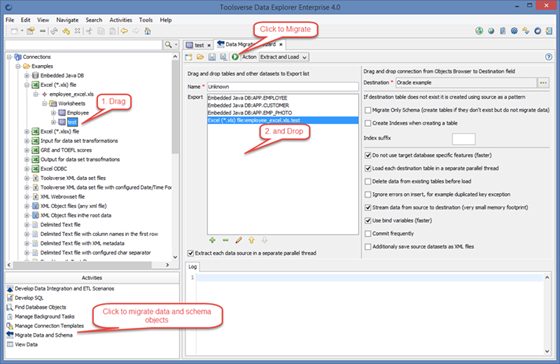Open the search options dropdown arrow
The image size is (560, 364).
[176, 45]
